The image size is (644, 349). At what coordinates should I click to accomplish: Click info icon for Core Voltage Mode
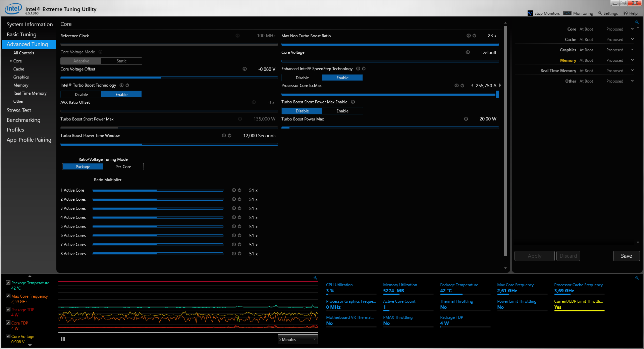101,52
